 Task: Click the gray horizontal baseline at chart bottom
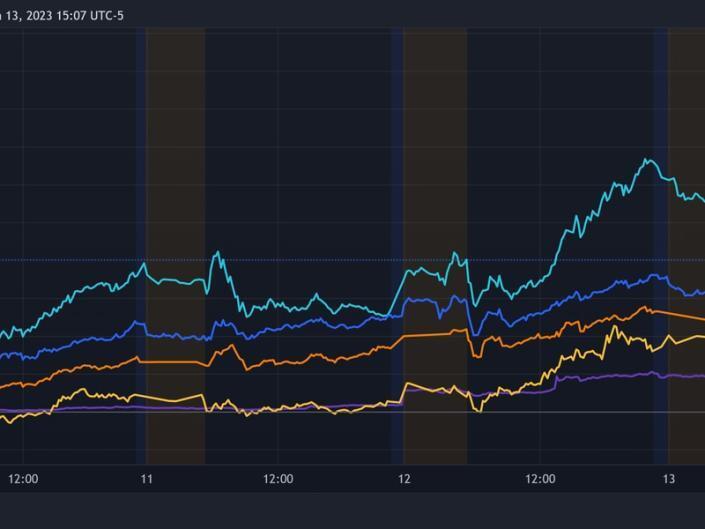coord(300,412)
